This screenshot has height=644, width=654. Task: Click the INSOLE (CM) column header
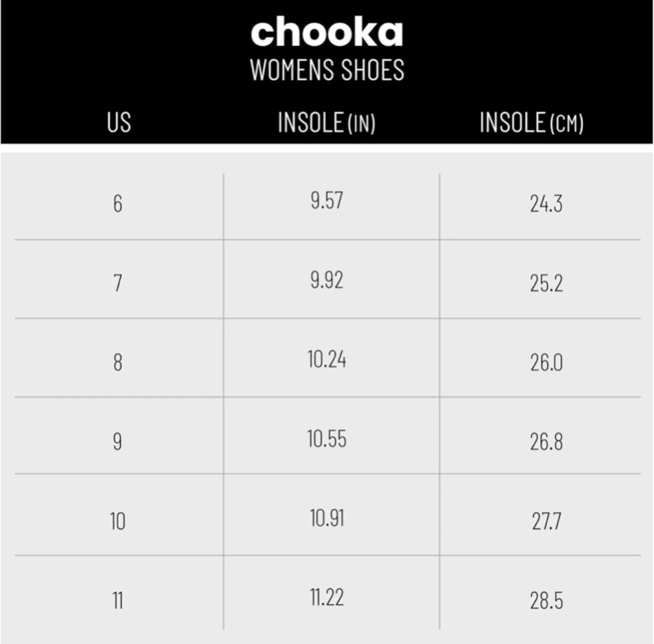tap(532, 123)
